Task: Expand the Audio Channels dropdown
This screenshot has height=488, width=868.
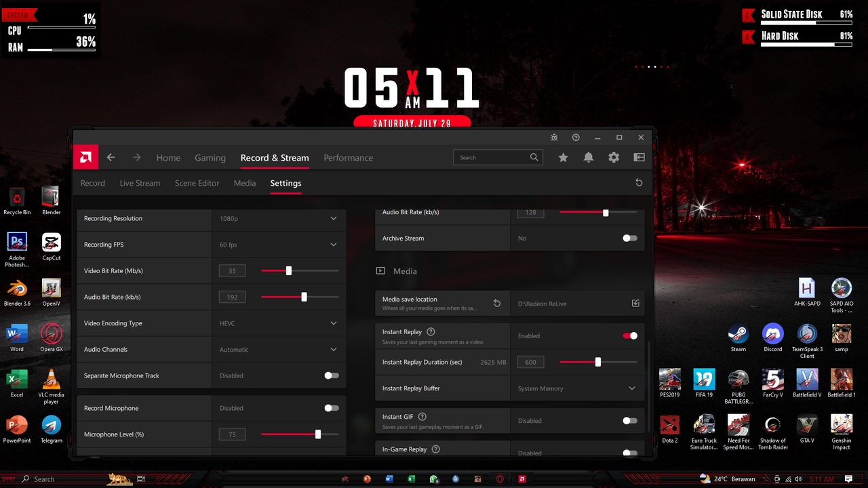Action: click(279, 349)
